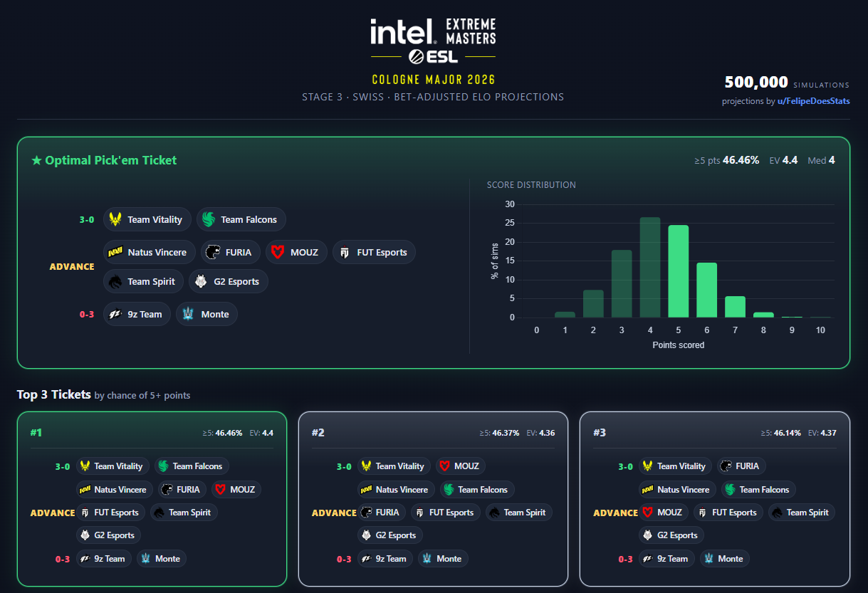This screenshot has height=593, width=868.
Task: Click the G2 Esports logo in Optimal Pick'em Ticket
Action: click(x=202, y=281)
